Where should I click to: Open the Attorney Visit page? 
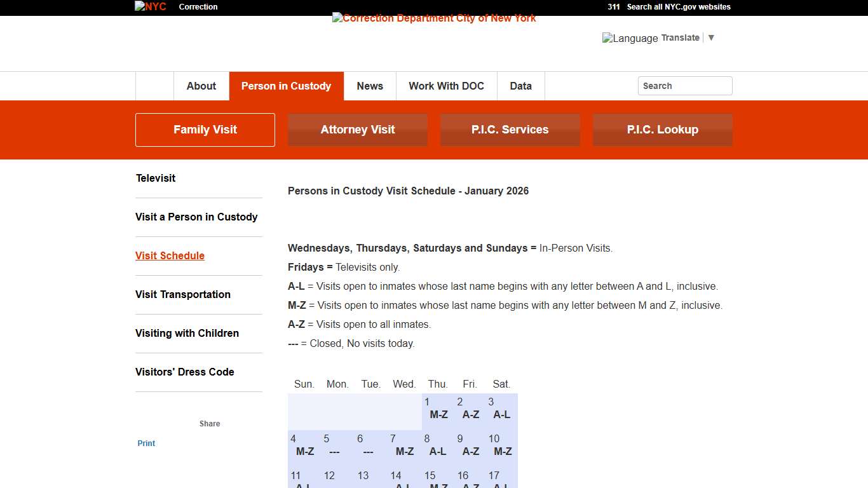pos(357,129)
